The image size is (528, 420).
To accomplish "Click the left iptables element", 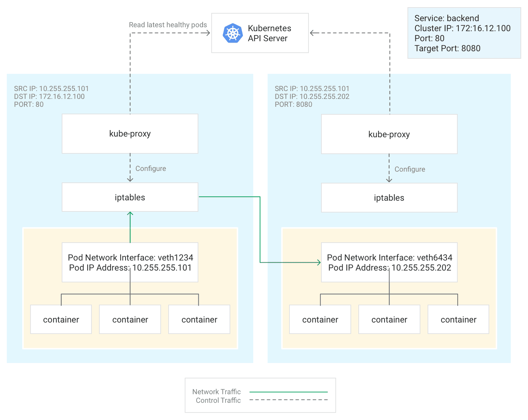I will tap(130, 197).
